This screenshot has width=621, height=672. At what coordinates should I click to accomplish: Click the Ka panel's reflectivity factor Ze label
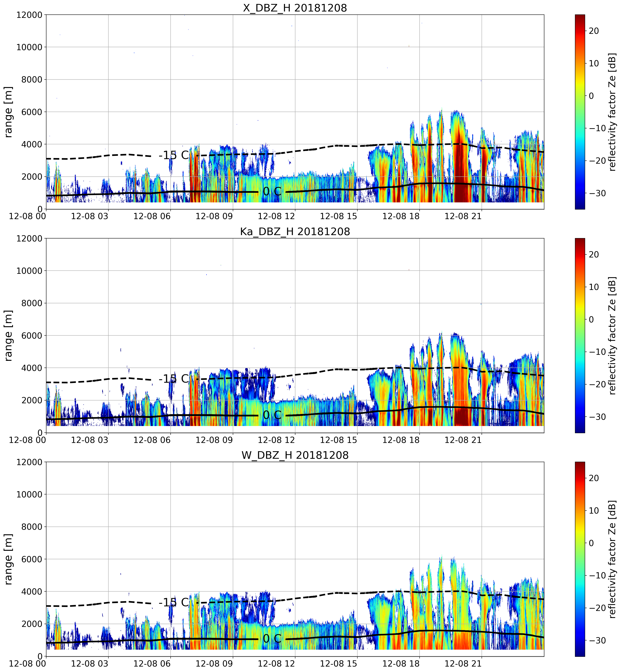(x=612, y=335)
